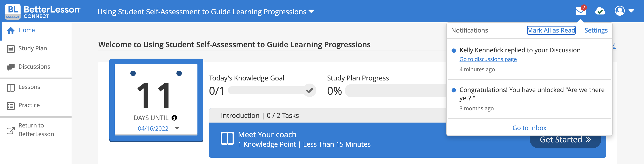Open notification Settings link
The image size is (644, 164).
point(596,30)
